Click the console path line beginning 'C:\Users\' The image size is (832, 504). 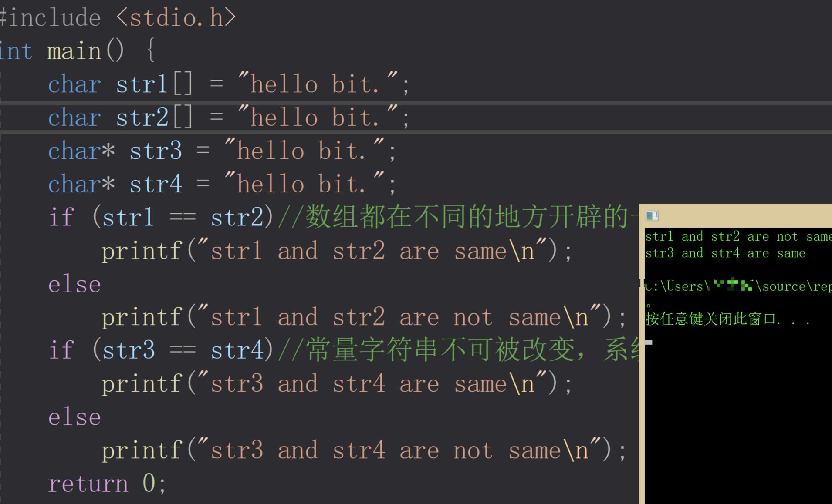(x=738, y=286)
